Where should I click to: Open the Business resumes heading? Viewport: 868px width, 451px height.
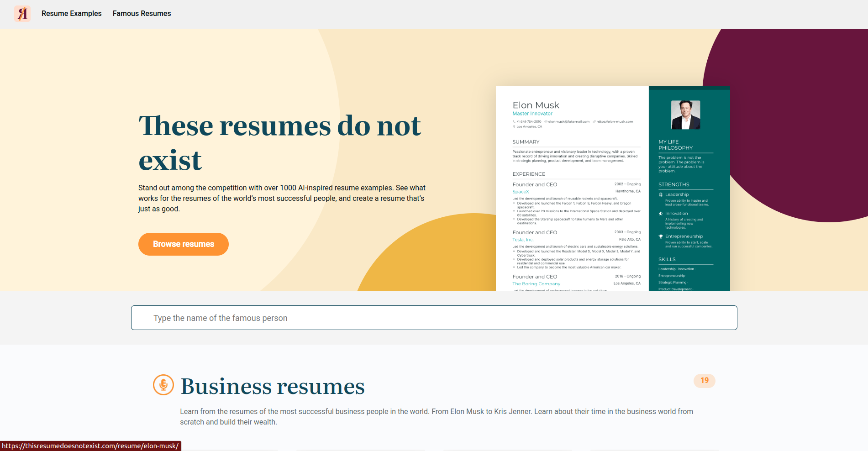[273, 386]
